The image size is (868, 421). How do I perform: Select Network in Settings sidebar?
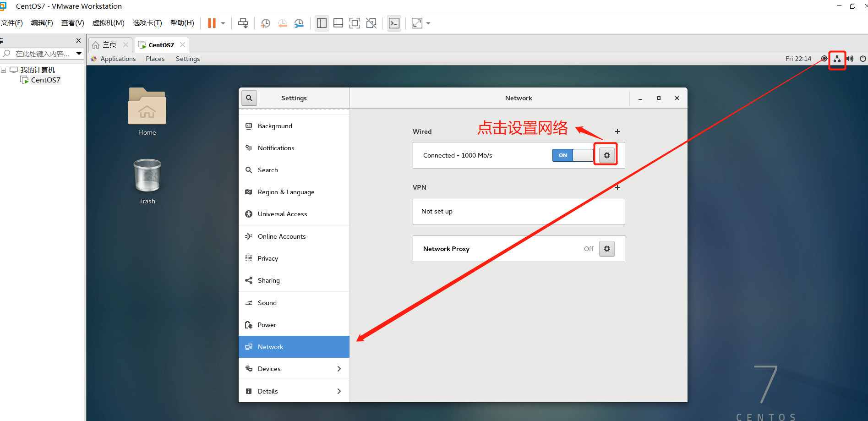[x=294, y=347]
